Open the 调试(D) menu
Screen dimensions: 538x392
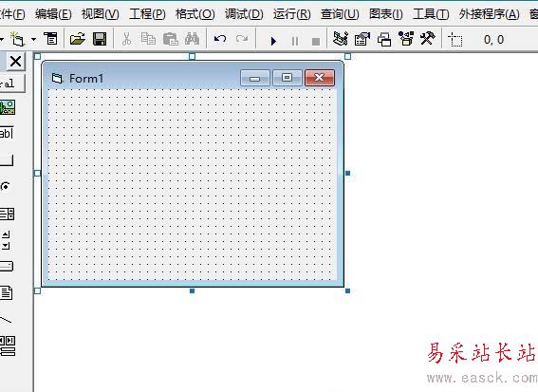coord(244,14)
